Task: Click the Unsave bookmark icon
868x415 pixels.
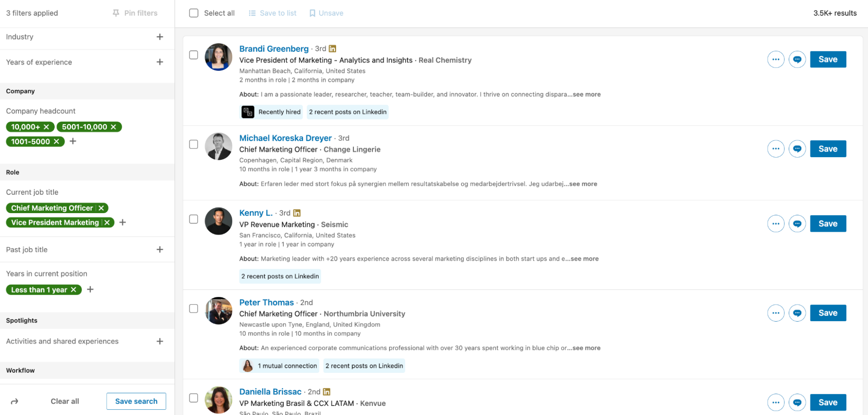Action: 312,13
